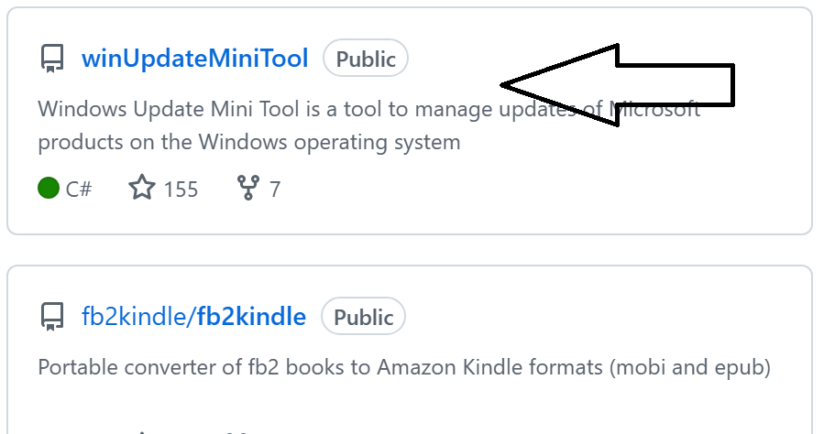This screenshot has width=824, height=434.
Task: Click the Portable converter of fb2 books description
Action: click(300, 367)
